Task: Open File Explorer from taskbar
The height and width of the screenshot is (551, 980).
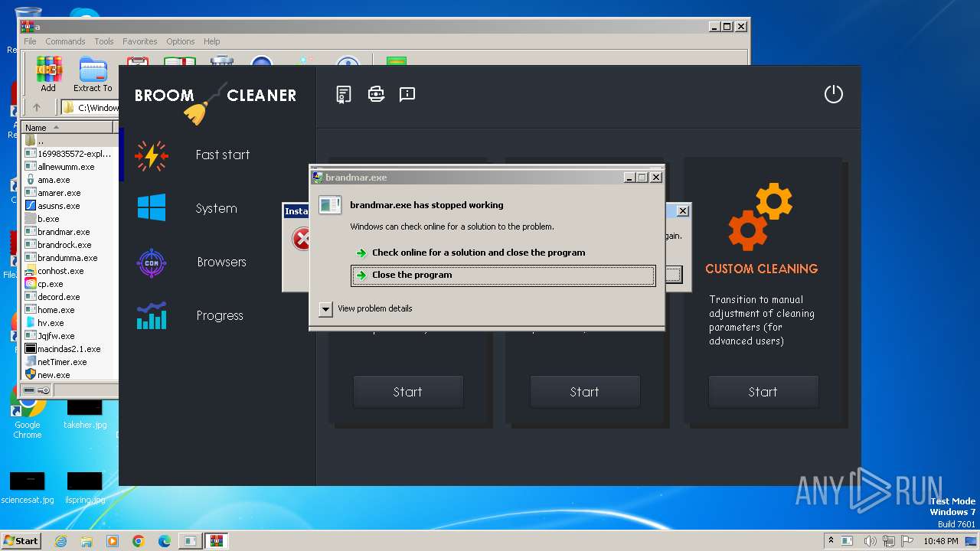Action: click(x=87, y=541)
